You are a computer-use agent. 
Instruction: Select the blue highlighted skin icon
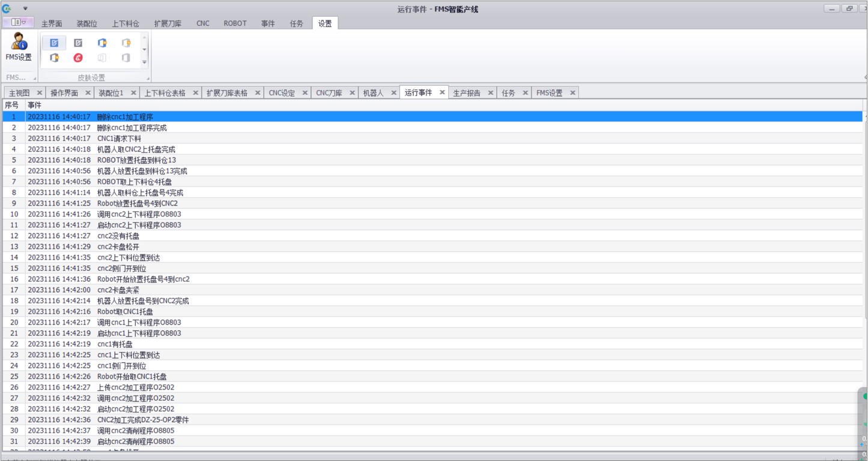54,43
